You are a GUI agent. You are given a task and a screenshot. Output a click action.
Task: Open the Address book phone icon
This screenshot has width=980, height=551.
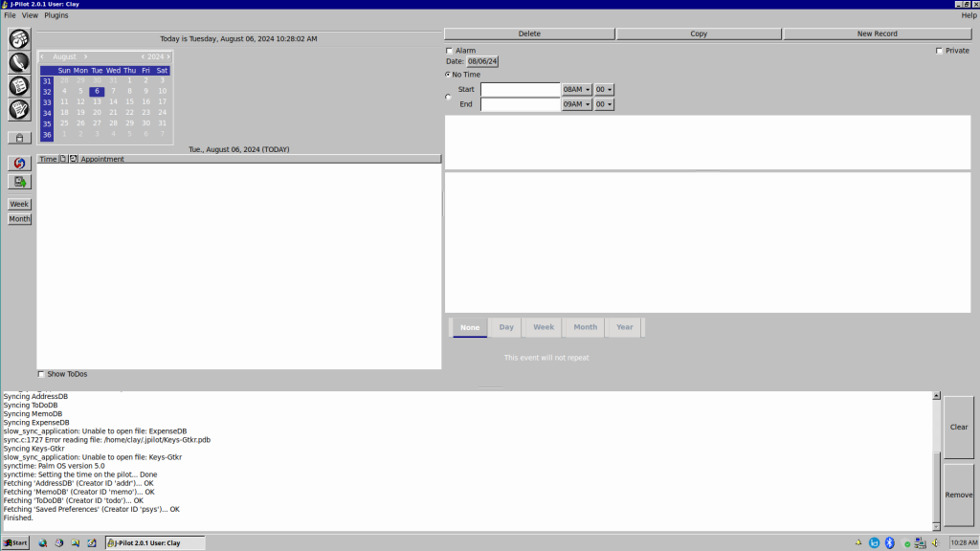pyautogui.click(x=19, y=62)
